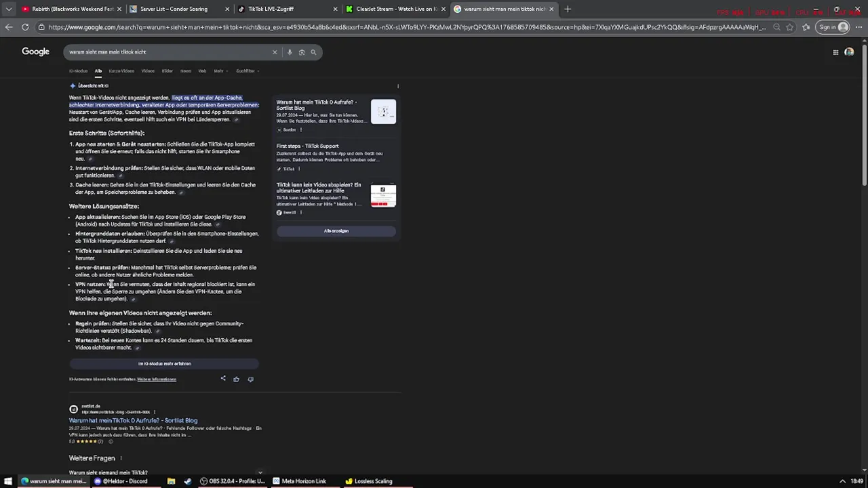Click the taskbar clock showing 18:49
868x488 pixels.
pyautogui.click(x=857, y=481)
